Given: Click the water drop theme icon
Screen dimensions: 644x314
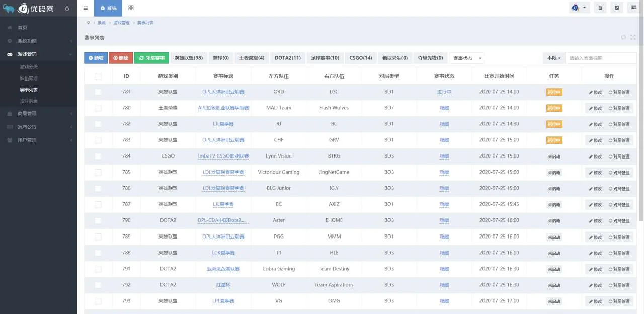Looking at the screenshot, I should (x=67, y=8).
